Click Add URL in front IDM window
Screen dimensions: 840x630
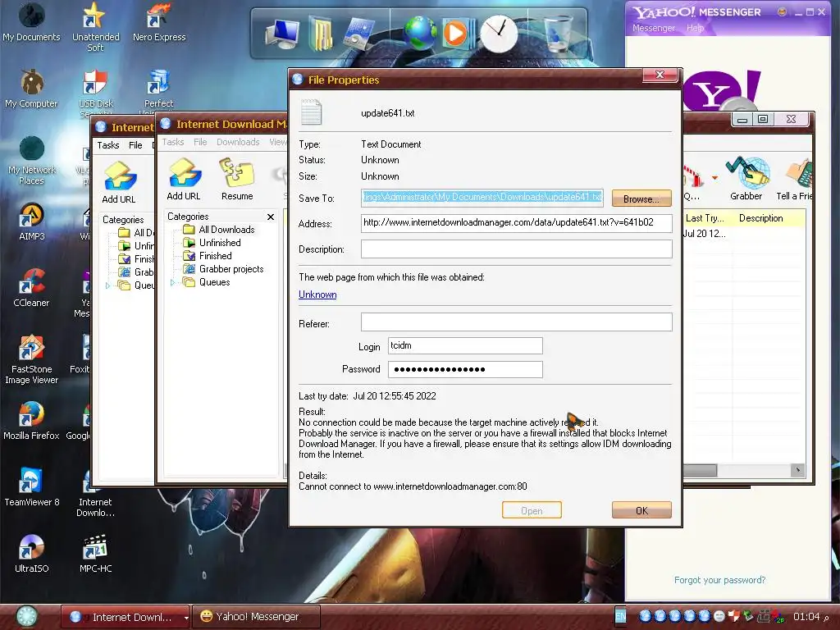tap(184, 180)
